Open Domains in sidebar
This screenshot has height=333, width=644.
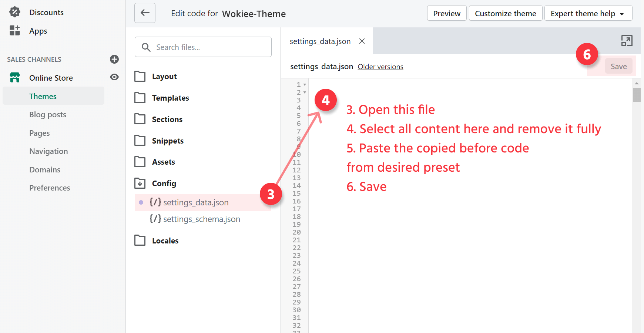point(45,170)
